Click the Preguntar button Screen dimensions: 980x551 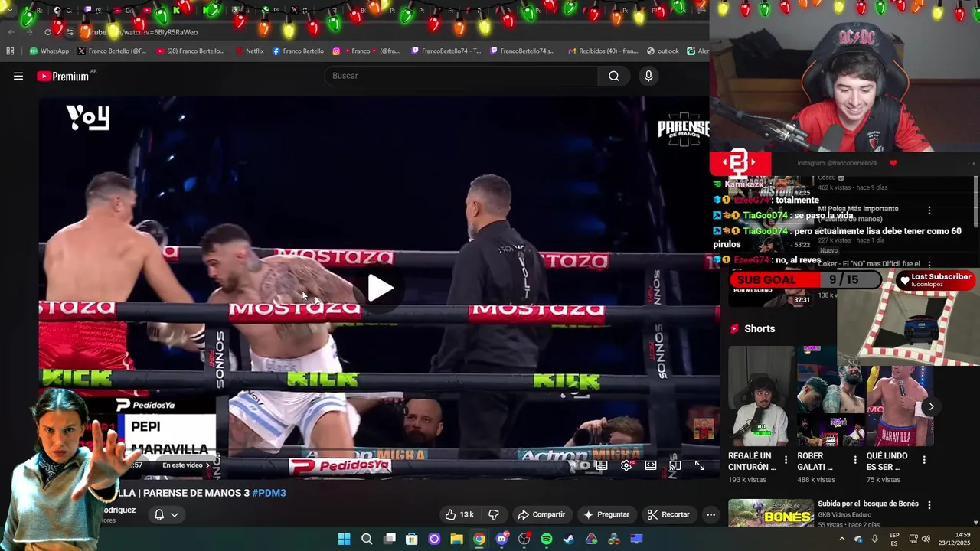[606, 514]
